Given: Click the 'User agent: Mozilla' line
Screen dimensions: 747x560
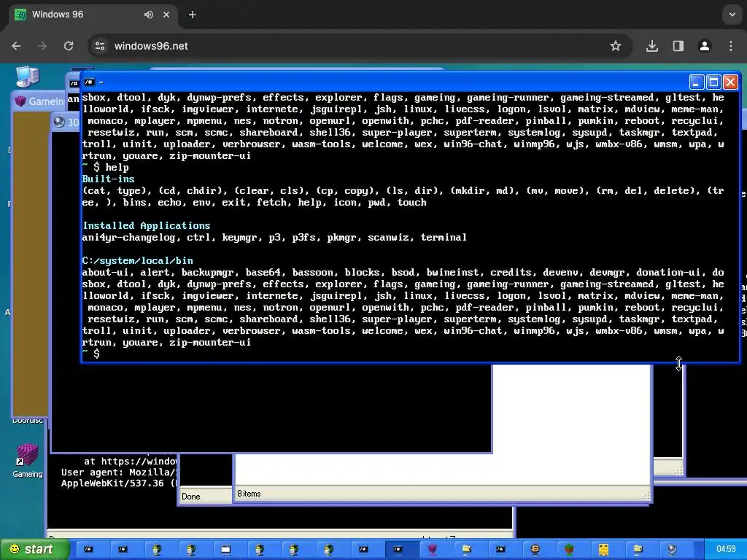Looking at the screenshot, I should 119,472.
